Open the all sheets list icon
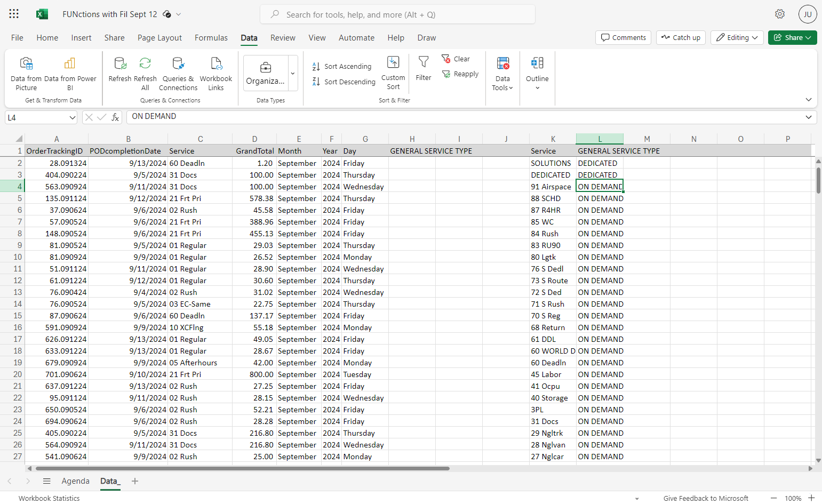Image resolution: width=822 pixels, height=504 pixels. [x=47, y=481]
